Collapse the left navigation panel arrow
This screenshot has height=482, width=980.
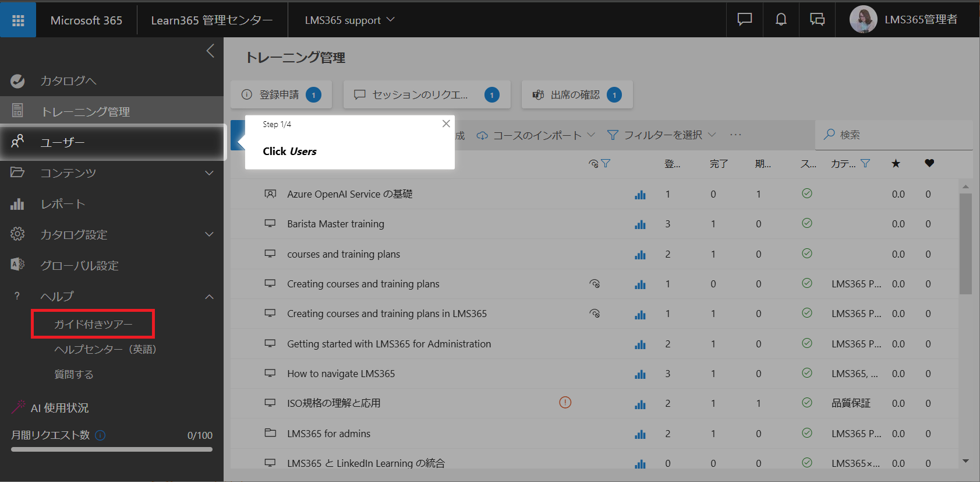pos(210,51)
